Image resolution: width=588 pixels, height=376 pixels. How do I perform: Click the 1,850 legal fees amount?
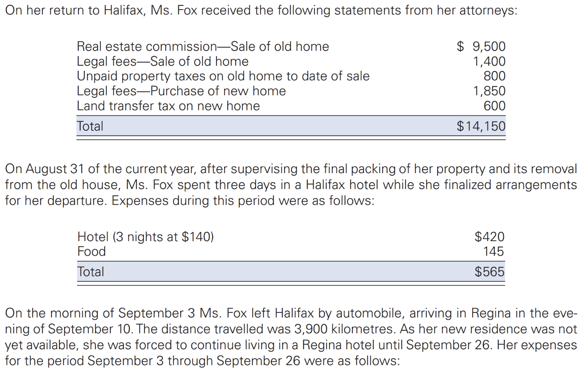tap(489, 91)
